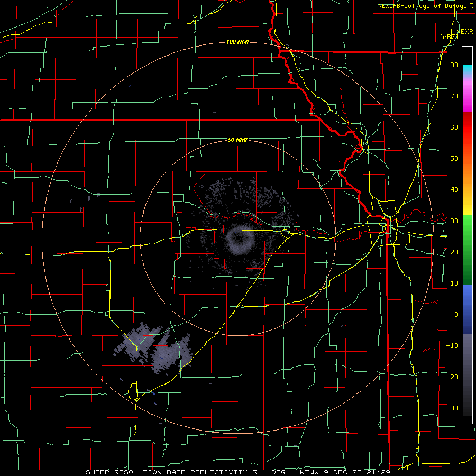Click the 10 dBZ scale label
The width and height of the screenshot is (476, 476).
click(x=454, y=283)
